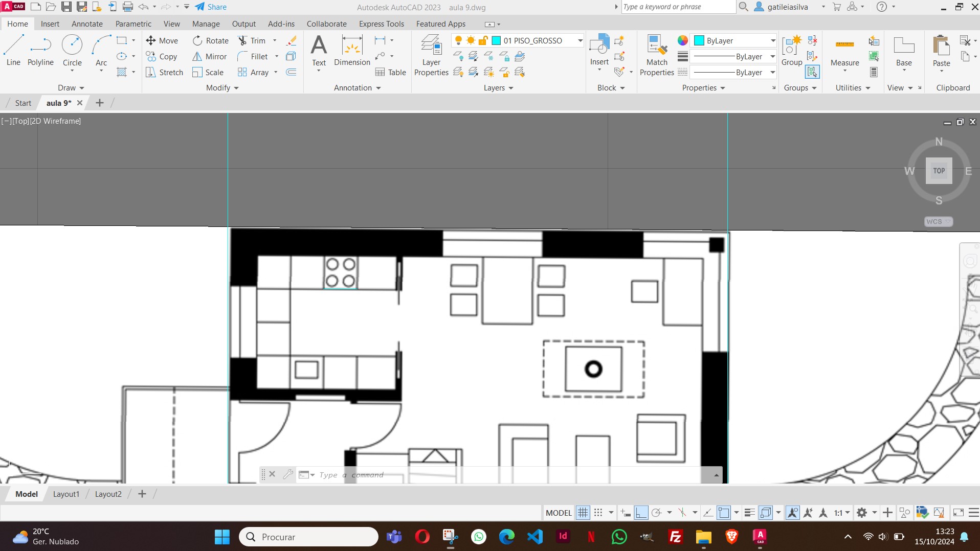Open gatileiasilva account menu

pyautogui.click(x=787, y=7)
